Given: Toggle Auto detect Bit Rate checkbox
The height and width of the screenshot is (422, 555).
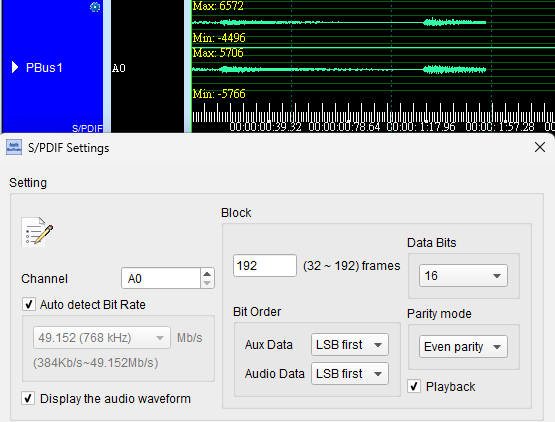Looking at the screenshot, I should [29, 304].
